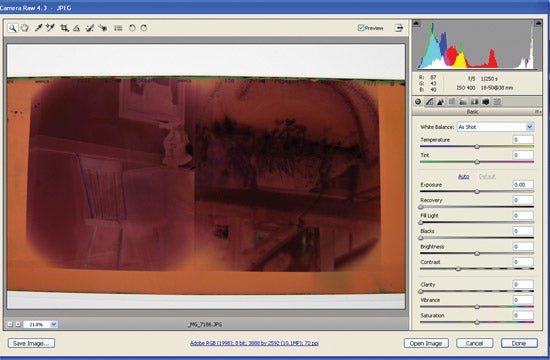Apply Auto tone adjustments link
The height and width of the screenshot is (360, 550).
tap(464, 176)
